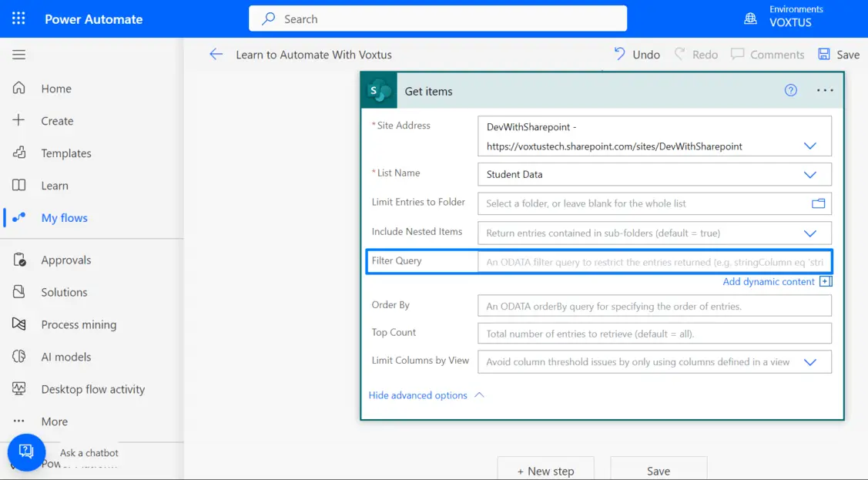This screenshot has height=480, width=868.
Task: Expand the Site Address dropdown
Action: (809, 146)
